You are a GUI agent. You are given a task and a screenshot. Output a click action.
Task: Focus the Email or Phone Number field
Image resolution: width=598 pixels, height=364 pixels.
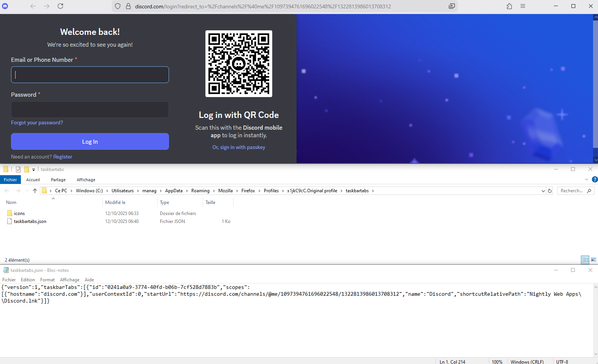point(90,75)
